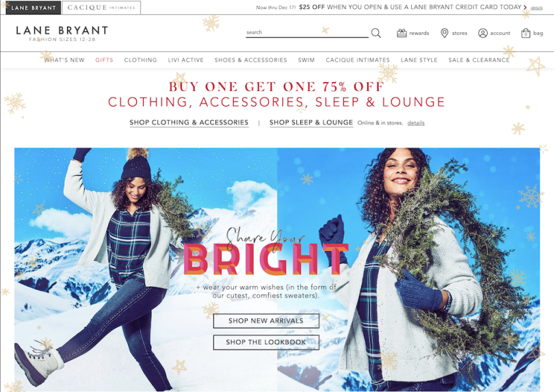Switch to the Cacique Intimates brand tab
The width and height of the screenshot is (554, 392).
pos(101,8)
